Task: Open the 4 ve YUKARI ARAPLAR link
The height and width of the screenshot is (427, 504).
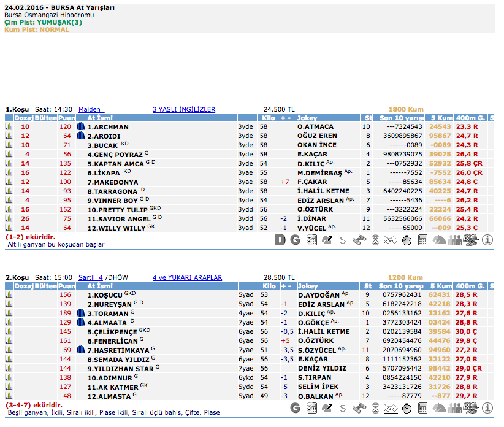Action: pos(187,277)
